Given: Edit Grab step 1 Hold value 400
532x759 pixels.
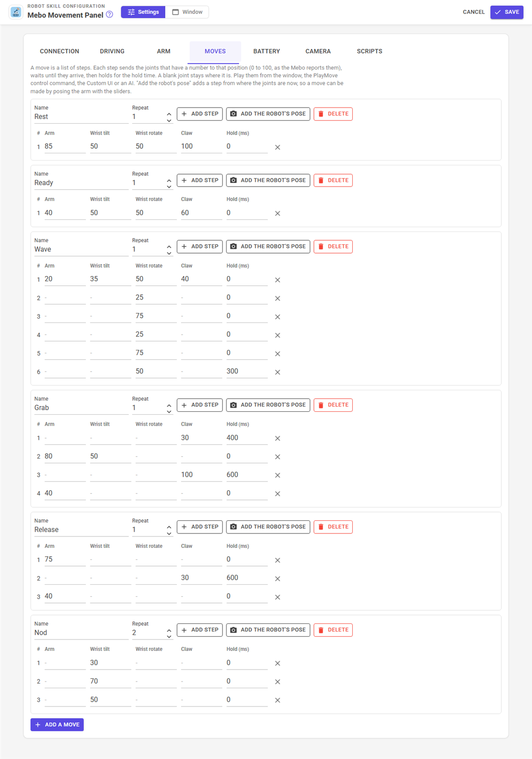Looking at the screenshot, I should click(x=247, y=438).
